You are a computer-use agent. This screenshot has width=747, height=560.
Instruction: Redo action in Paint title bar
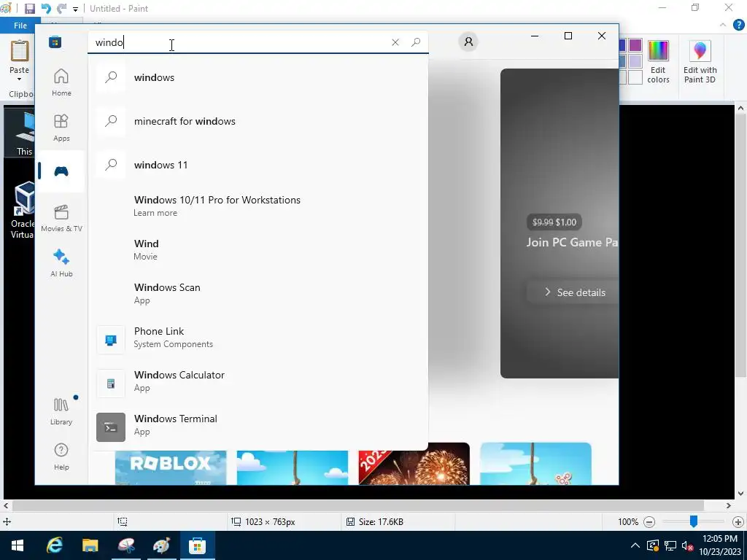tap(61, 9)
